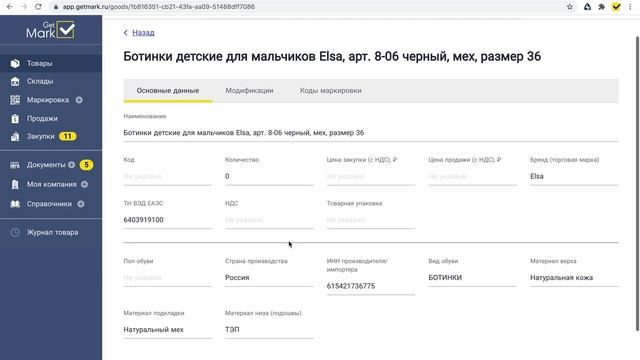Open Закупки in the sidebar menu
Viewport: 640px width, 360px height.
(40, 136)
